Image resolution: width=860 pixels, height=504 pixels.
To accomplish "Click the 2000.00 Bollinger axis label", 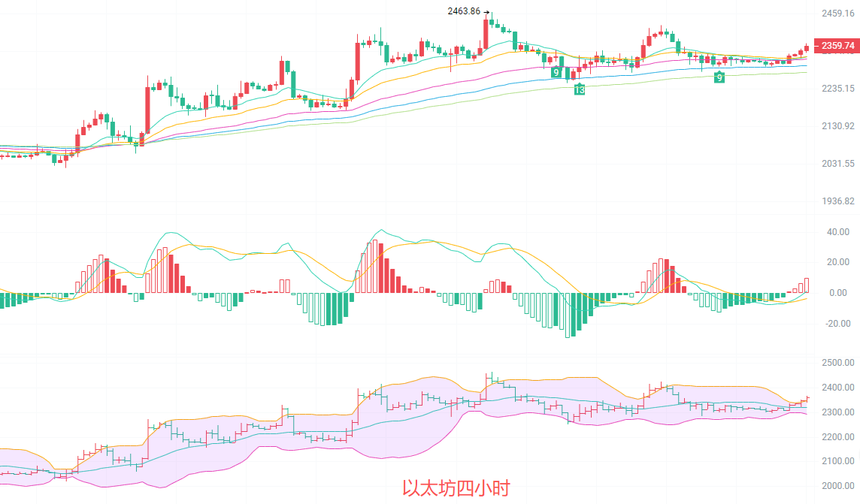I will pos(839,486).
